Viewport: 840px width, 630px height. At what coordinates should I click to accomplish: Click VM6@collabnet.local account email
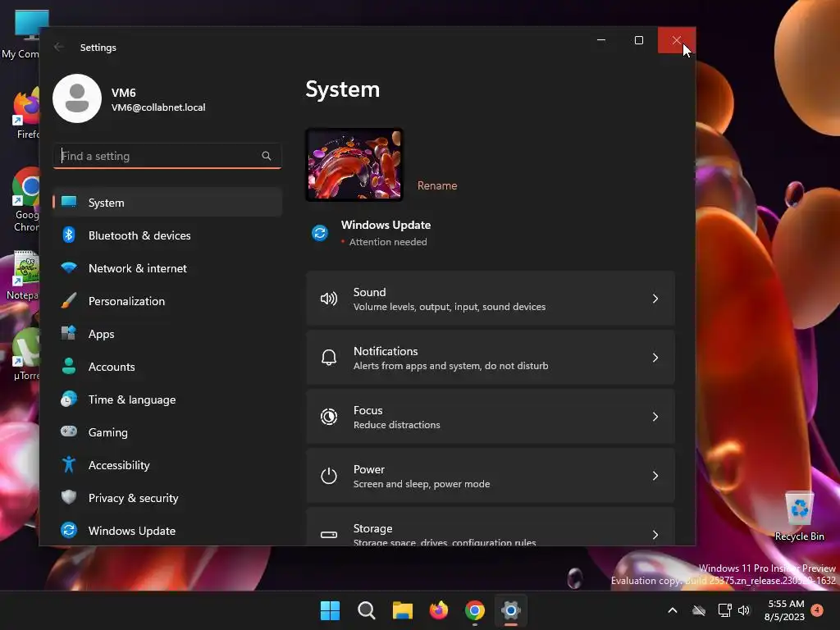(x=158, y=107)
